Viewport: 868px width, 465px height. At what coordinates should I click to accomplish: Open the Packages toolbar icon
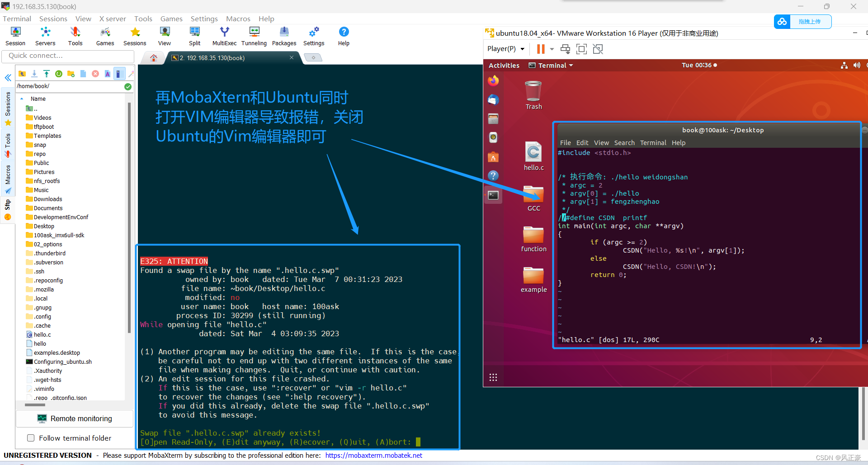tap(284, 36)
